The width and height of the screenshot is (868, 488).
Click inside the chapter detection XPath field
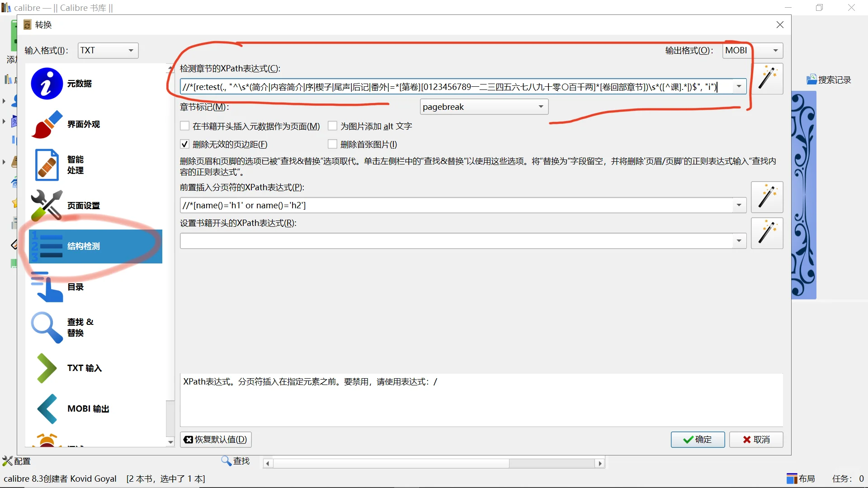[x=456, y=87]
